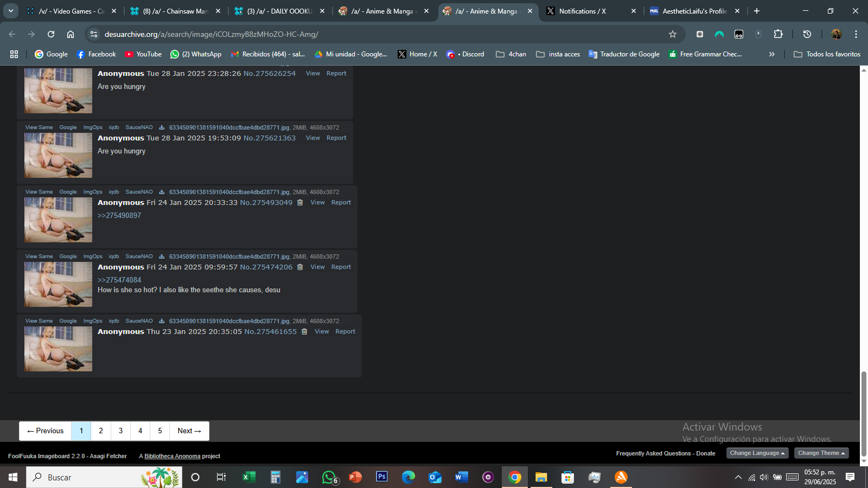Bookmark this page with the star icon
868x488 pixels.
673,34
